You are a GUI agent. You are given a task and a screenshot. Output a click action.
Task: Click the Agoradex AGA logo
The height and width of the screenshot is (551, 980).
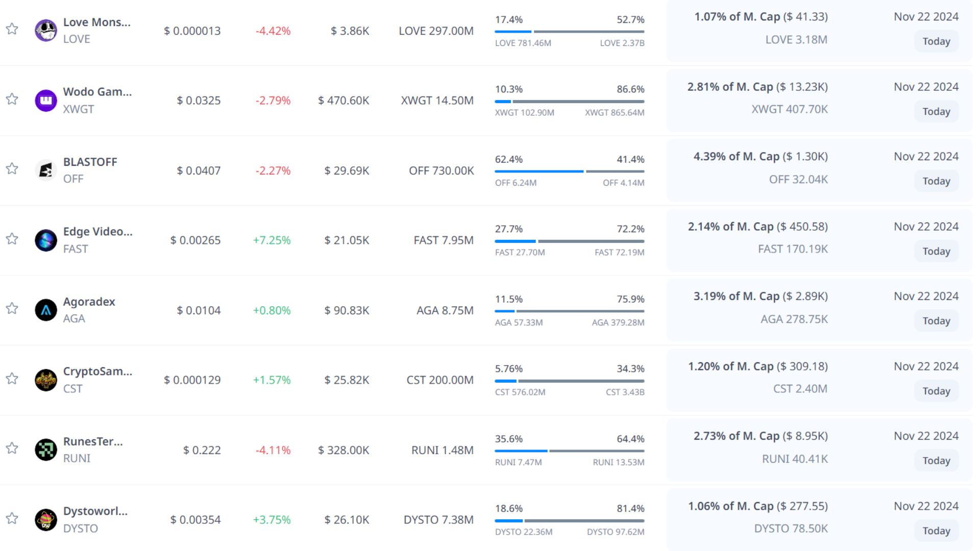pyautogui.click(x=45, y=310)
